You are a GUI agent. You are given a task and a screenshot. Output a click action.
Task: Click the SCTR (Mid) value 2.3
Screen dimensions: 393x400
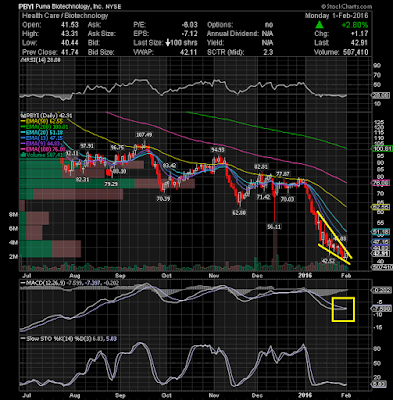point(268,52)
